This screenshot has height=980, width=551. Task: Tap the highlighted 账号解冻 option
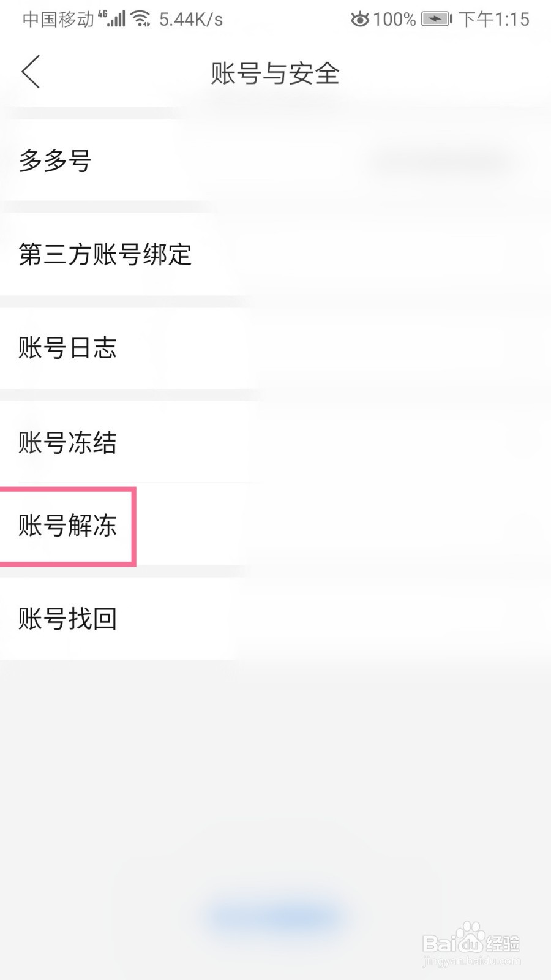[67, 526]
